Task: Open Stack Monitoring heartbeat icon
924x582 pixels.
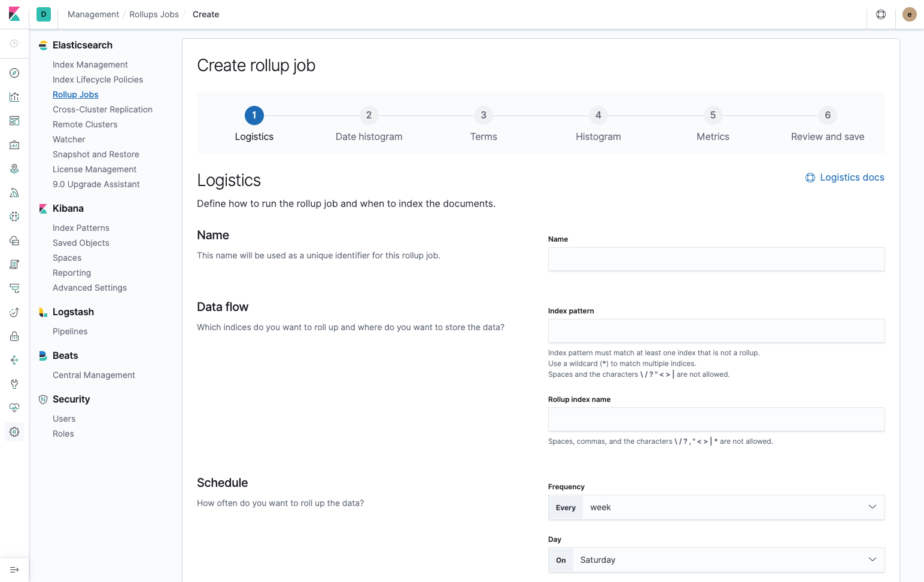Action: (x=14, y=408)
